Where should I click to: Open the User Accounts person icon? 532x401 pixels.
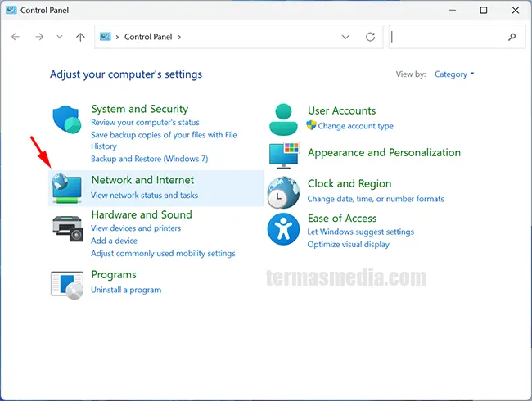283,119
